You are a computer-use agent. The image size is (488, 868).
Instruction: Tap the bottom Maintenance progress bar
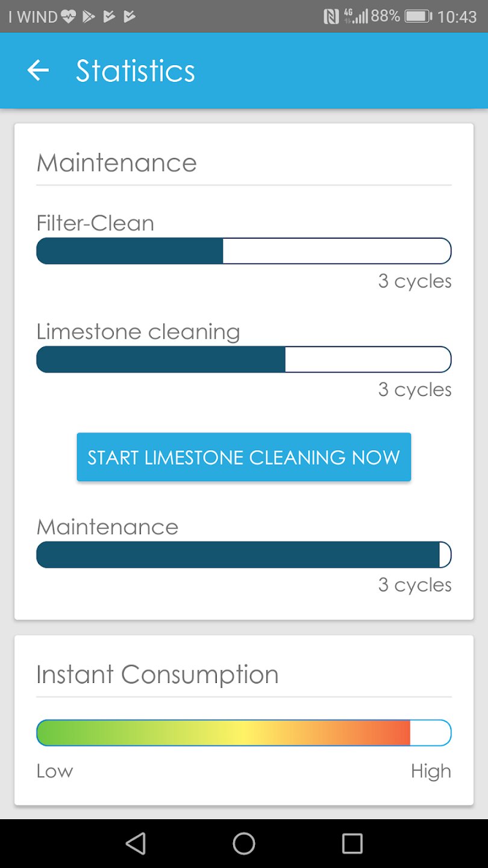[x=243, y=555]
